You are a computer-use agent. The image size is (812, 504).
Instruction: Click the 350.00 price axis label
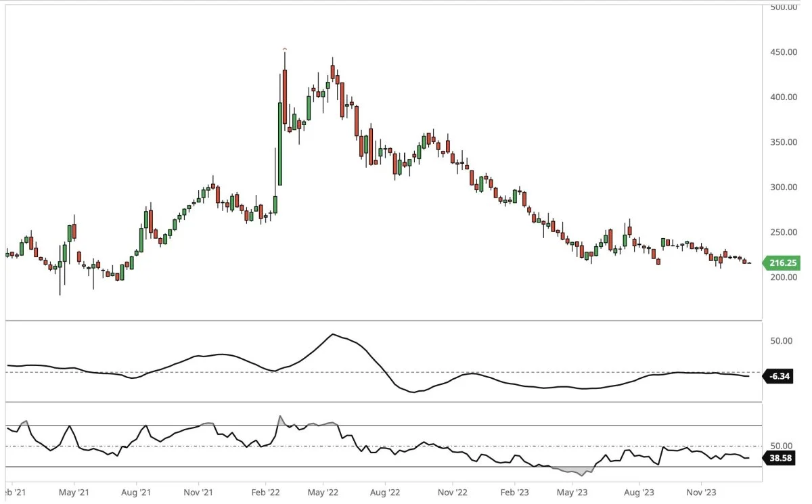click(783, 142)
